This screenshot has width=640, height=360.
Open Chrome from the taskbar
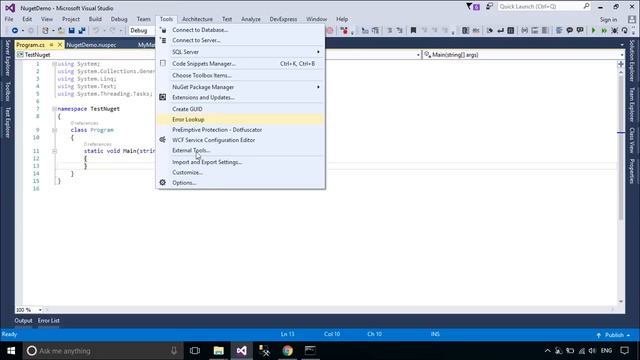[287, 351]
